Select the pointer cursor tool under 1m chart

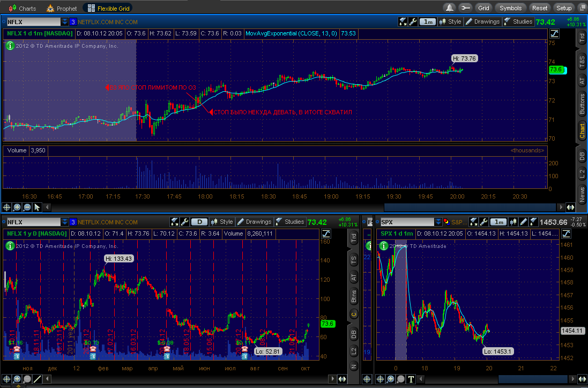click(37, 207)
